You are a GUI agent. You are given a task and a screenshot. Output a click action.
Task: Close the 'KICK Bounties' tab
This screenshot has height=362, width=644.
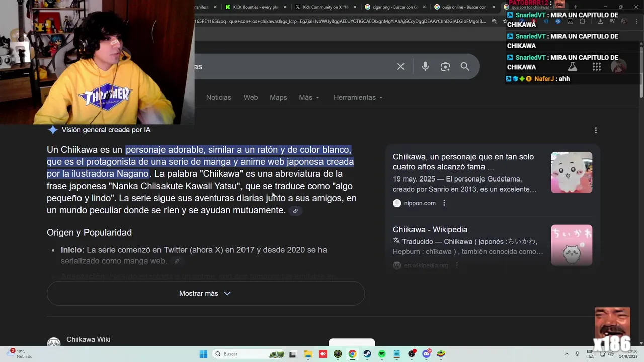tap(285, 7)
